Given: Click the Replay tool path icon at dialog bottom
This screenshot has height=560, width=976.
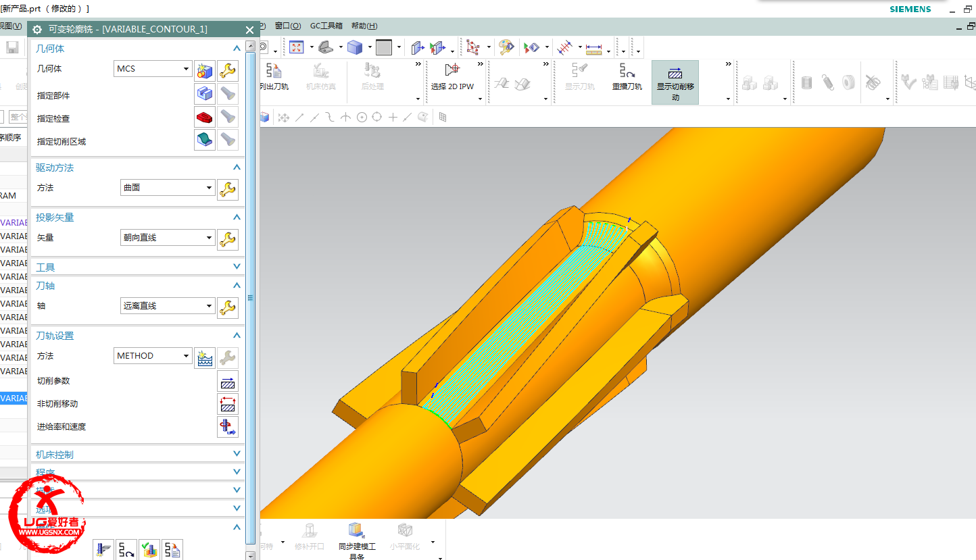Looking at the screenshot, I should (126, 549).
